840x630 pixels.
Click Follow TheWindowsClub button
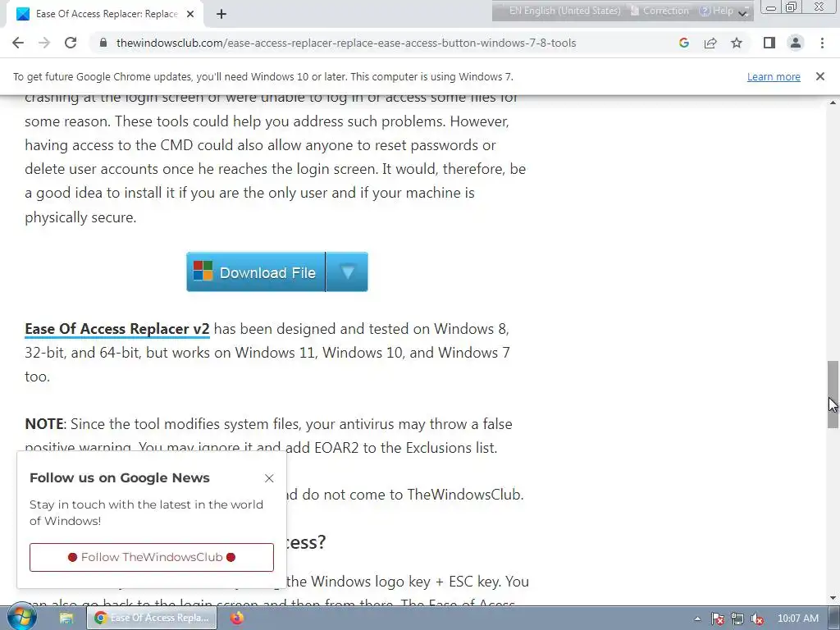pos(152,557)
